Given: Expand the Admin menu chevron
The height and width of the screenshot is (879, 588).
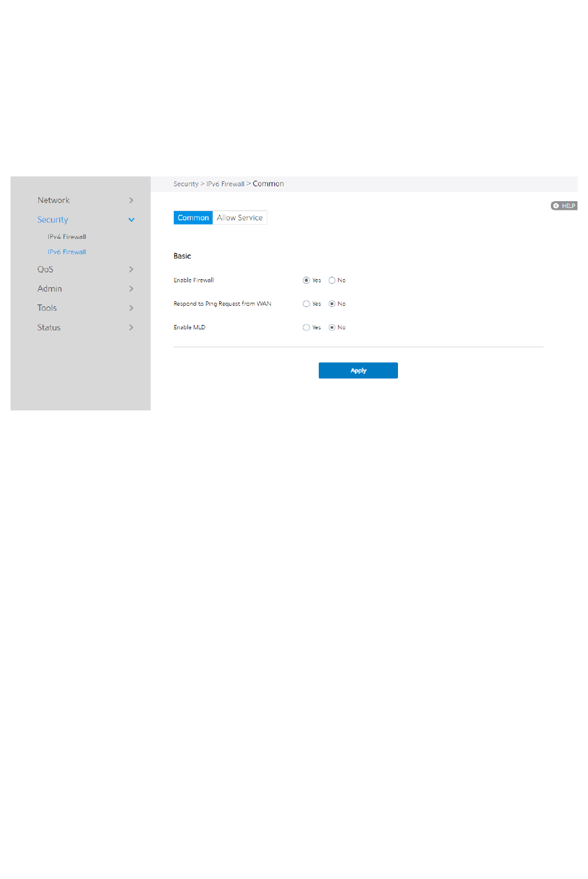Looking at the screenshot, I should click(131, 288).
